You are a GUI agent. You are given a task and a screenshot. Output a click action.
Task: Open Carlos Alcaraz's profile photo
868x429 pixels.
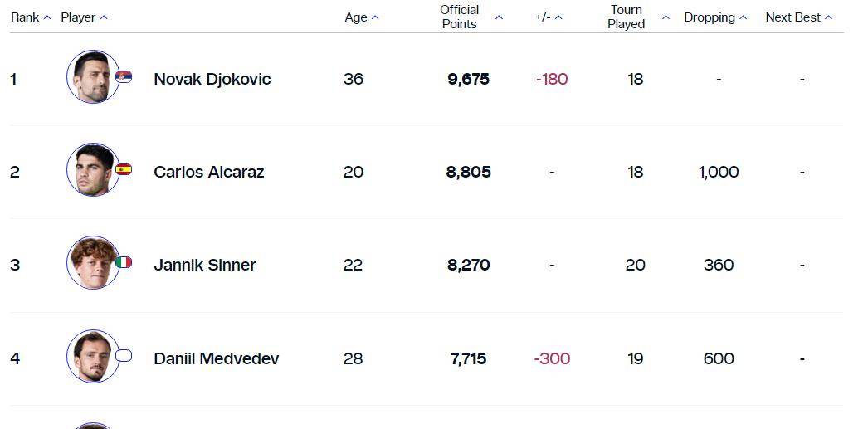pos(92,170)
